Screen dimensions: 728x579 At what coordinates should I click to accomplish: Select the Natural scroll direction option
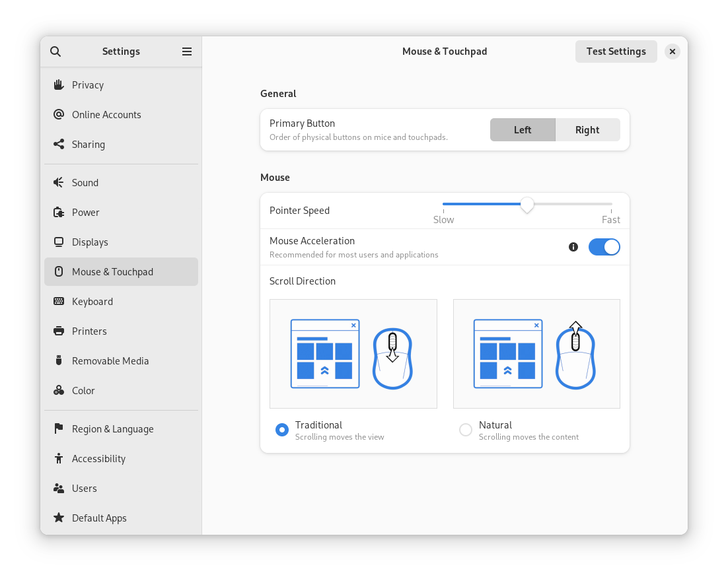465,429
